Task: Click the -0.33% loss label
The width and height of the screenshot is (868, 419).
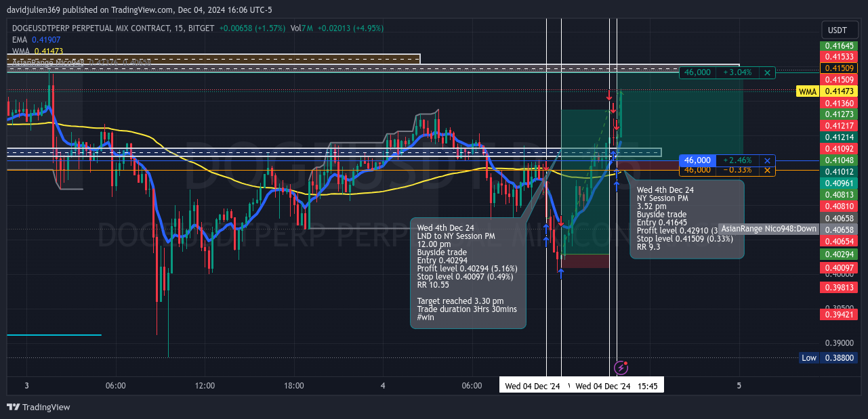Action: click(x=738, y=170)
